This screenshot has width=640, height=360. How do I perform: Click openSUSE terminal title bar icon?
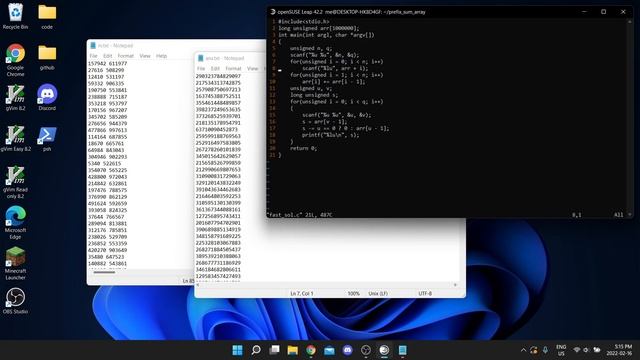pyautogui.click(x=273, y=12)
